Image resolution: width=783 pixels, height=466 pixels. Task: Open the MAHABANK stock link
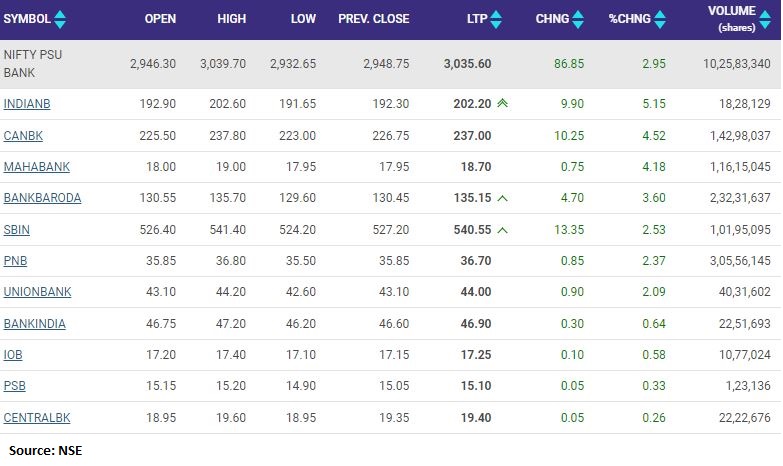click(x=36, y=167)
